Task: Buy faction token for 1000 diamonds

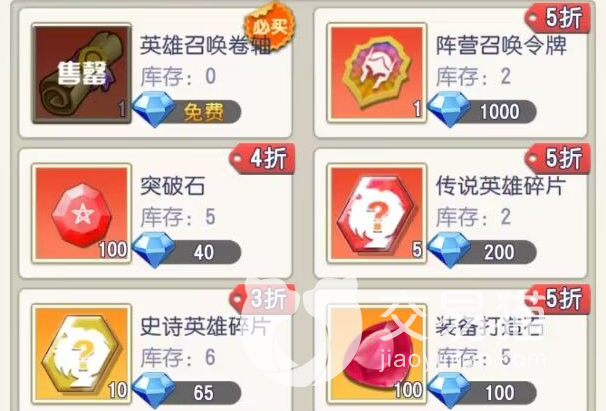Action: 482,112
